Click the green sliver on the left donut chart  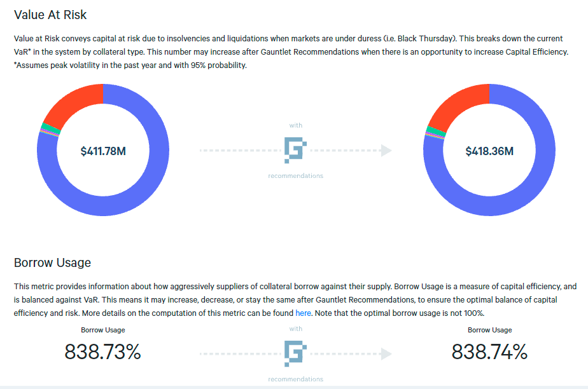pyautogui.click(x=45, y=126)
